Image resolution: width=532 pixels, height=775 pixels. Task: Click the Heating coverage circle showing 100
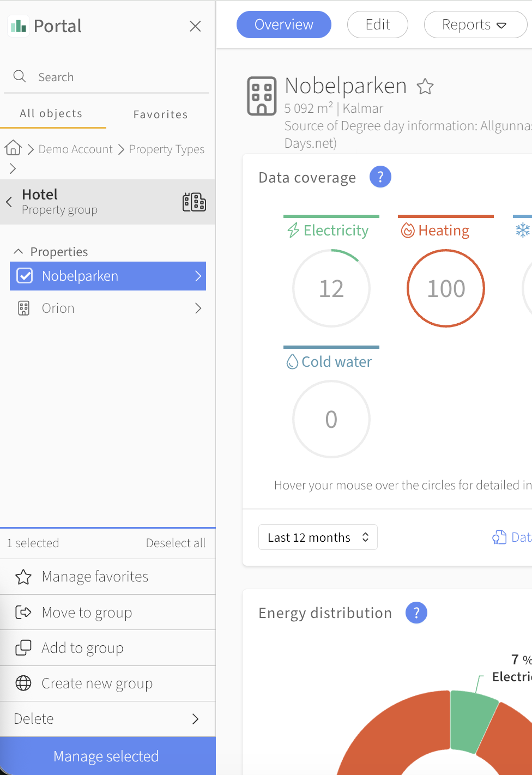[446, 288]
